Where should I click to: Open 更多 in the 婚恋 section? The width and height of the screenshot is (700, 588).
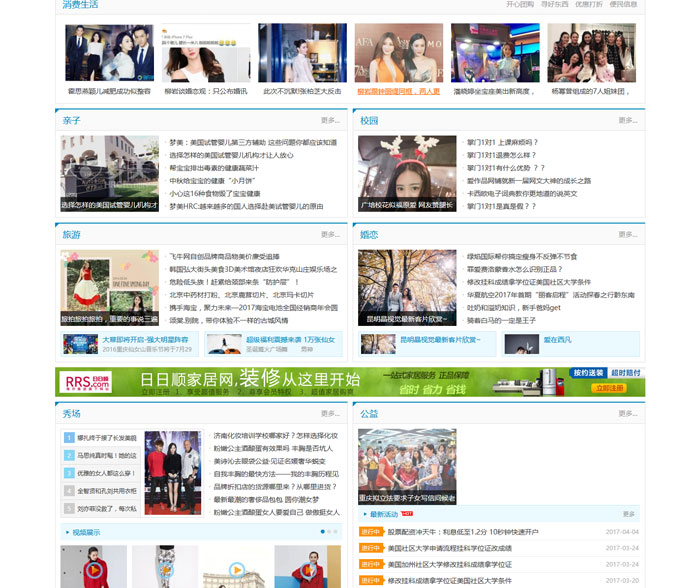[627, 235]
